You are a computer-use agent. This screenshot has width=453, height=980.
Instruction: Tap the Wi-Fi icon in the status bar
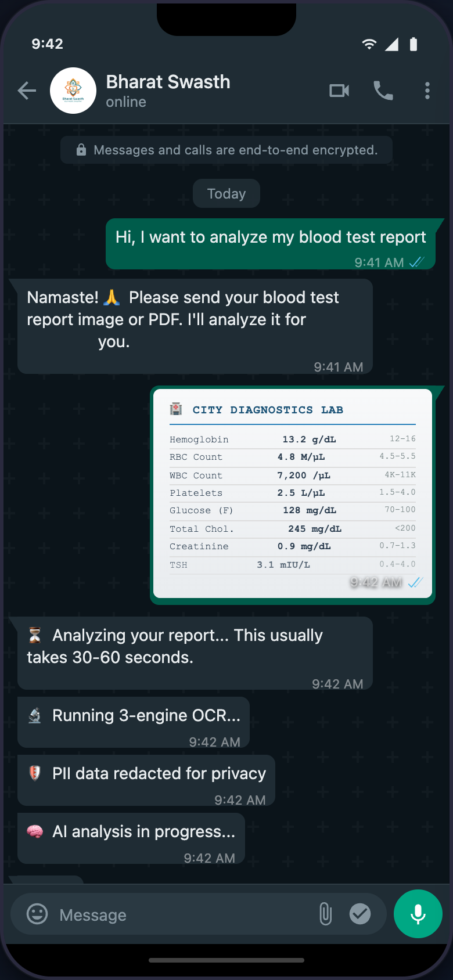pos(369,44)
